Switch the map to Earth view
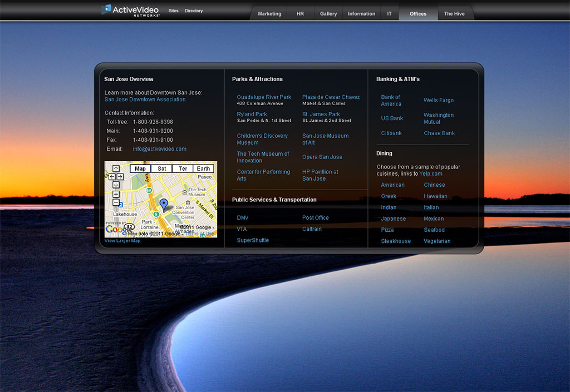The height and width of the screenshot is (392, 570). [204, 169]
